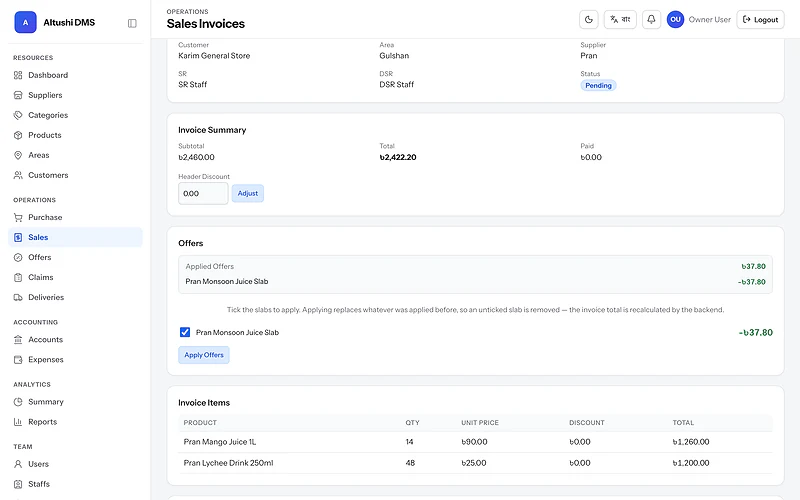Click the DSR Staff value

point(396,84)
